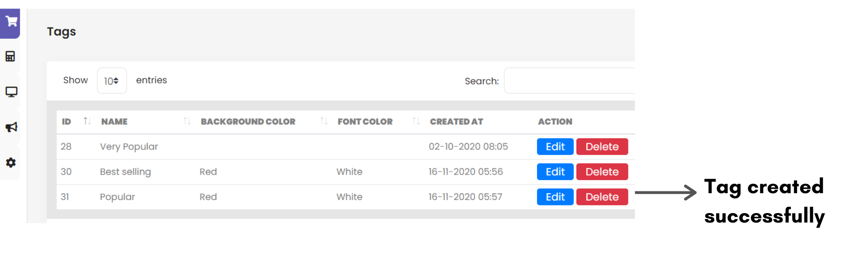The height and width of the screenshot is (260, 868).
Task: Sort by Background Color arrows icon
Action: [x=324, y=121]
